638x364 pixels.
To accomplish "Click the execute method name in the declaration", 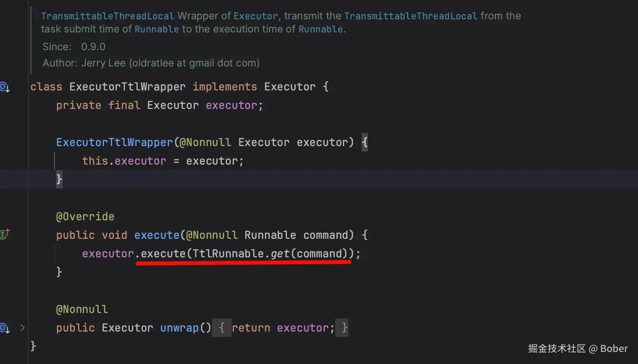I will [157, 235].
